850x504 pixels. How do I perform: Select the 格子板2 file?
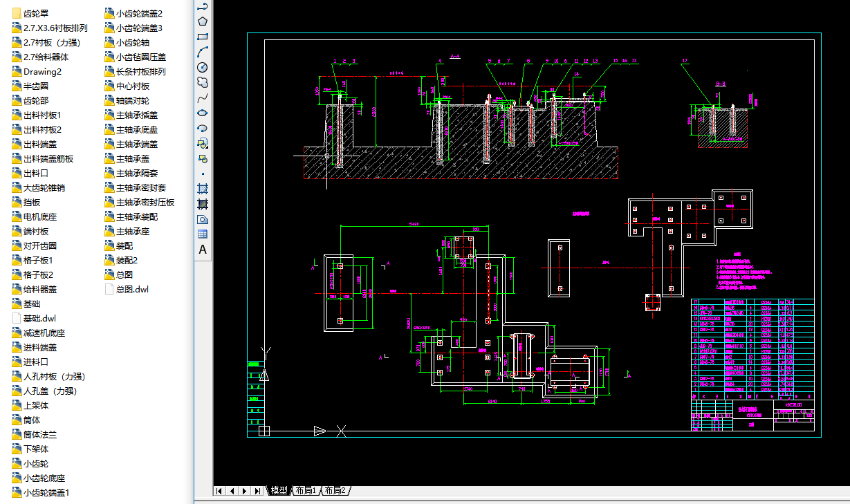(x=33, y=274)
